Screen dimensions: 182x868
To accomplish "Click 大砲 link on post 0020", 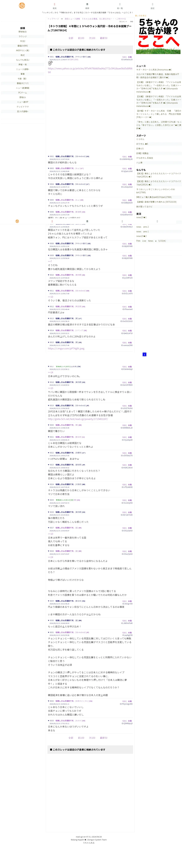I will pyautogui.click(x=130, y=425).
